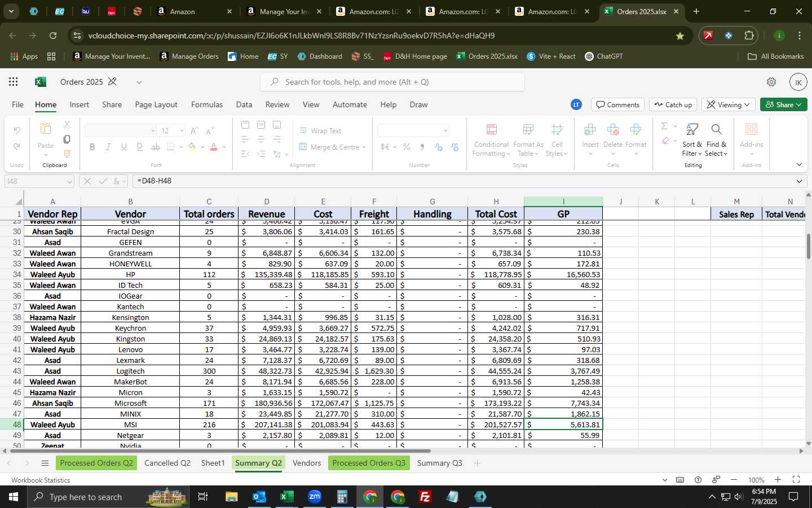Open a new Chrome tab
The height and width of the screenshot is (508, 812).
696,11
